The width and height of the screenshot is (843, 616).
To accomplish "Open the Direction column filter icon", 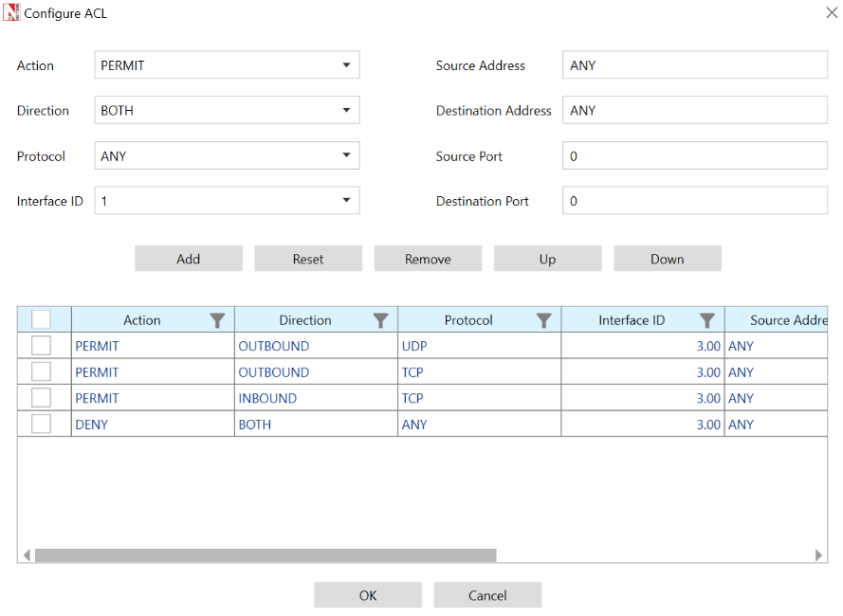I will (x=380, y=320).
